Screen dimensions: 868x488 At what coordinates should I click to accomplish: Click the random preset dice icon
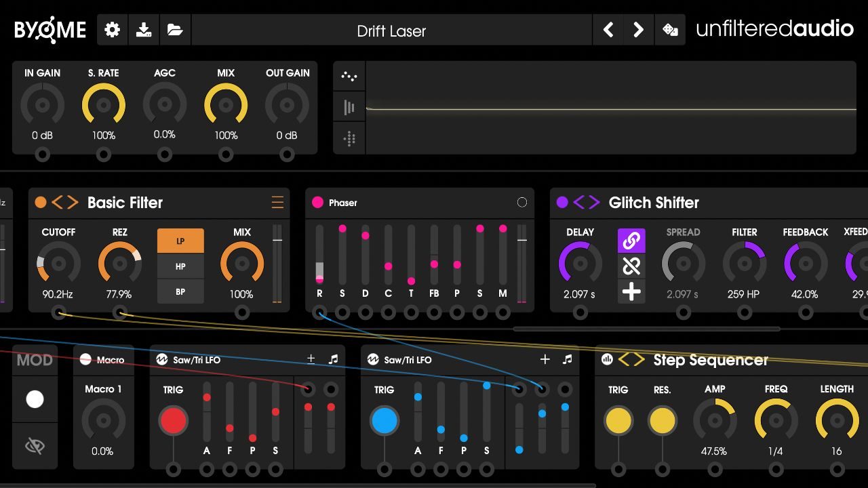point(670,30)
